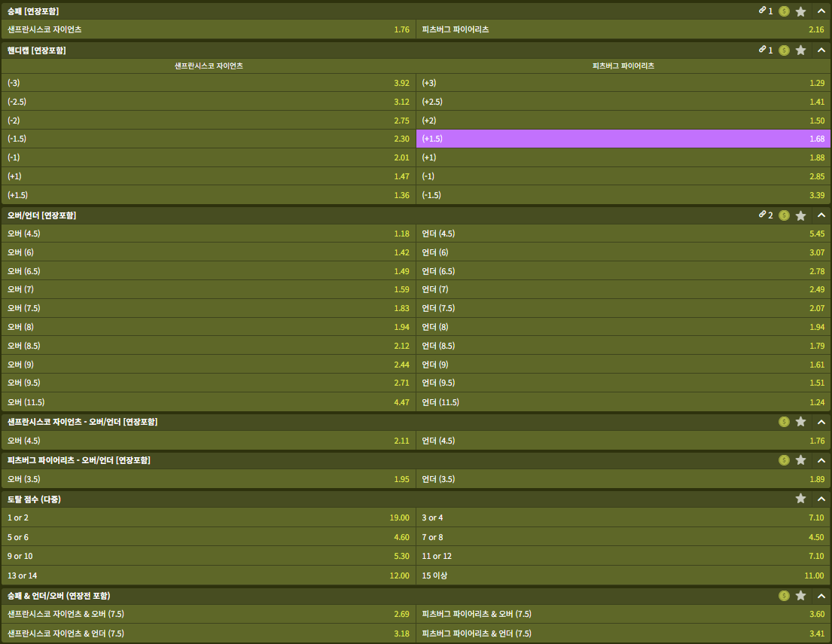This screenshot has height=644, width=832.
Task: Choose 오버 (7) at 1.59
Action: (209, 289)
